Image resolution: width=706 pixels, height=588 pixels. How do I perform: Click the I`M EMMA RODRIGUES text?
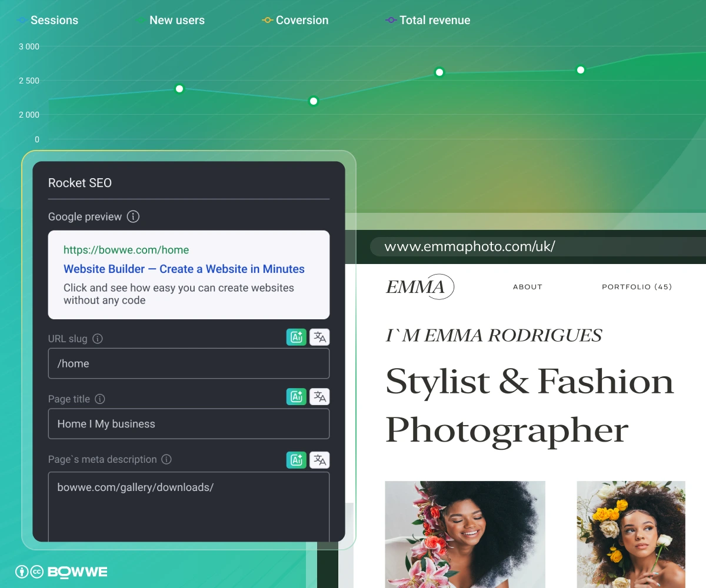[x=494, y=336]
